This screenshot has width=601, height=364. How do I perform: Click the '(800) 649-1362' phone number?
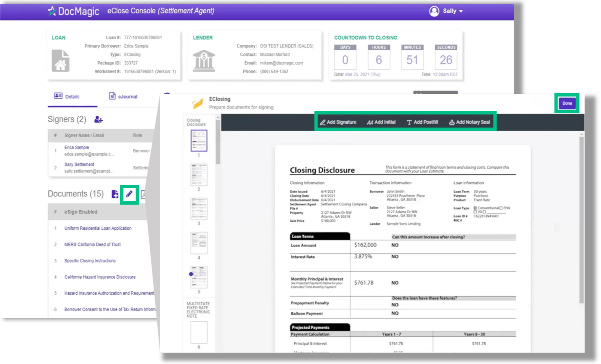(x=274, y=71)
